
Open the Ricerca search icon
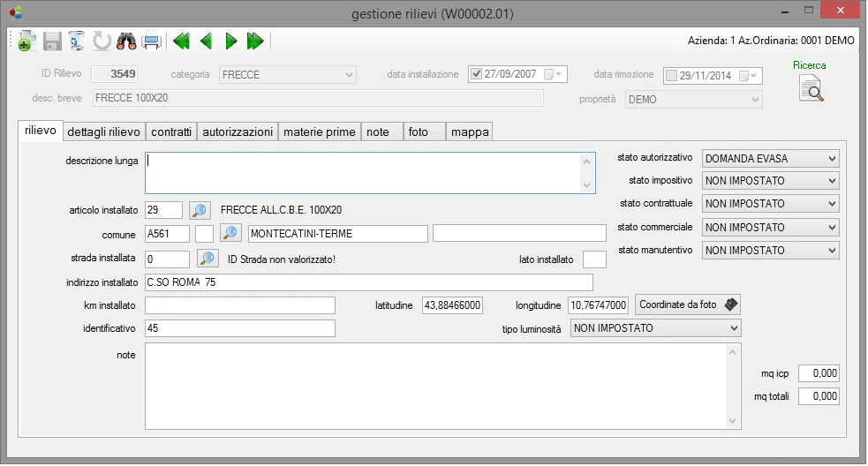click(810, 88)
